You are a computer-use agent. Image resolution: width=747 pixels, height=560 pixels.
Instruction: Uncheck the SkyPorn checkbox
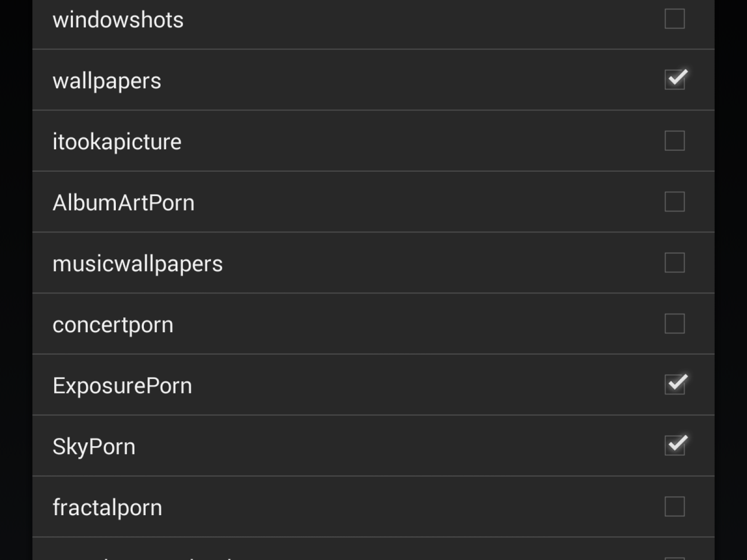tap(674, 446)
